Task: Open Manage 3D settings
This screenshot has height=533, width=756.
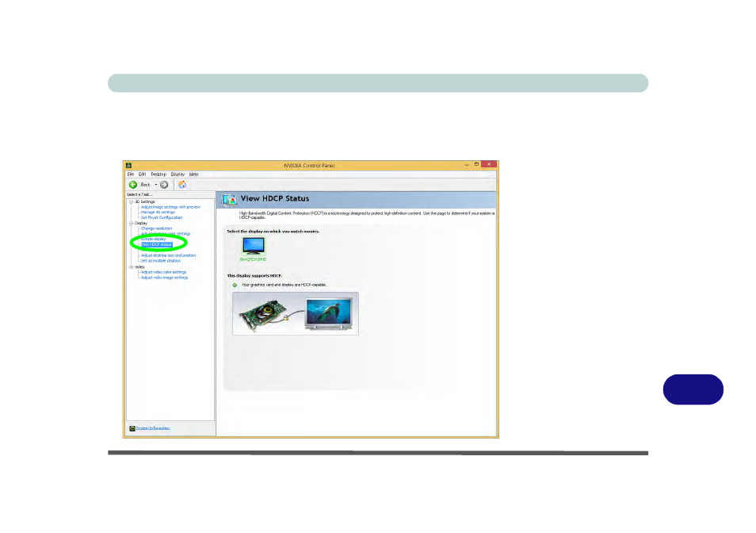Action: click(158, 213)
